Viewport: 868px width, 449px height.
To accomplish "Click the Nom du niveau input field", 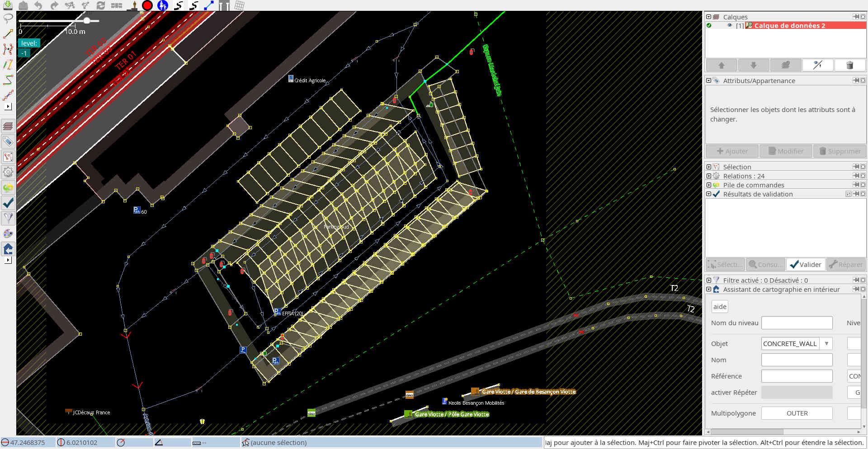I will [797, 323].
